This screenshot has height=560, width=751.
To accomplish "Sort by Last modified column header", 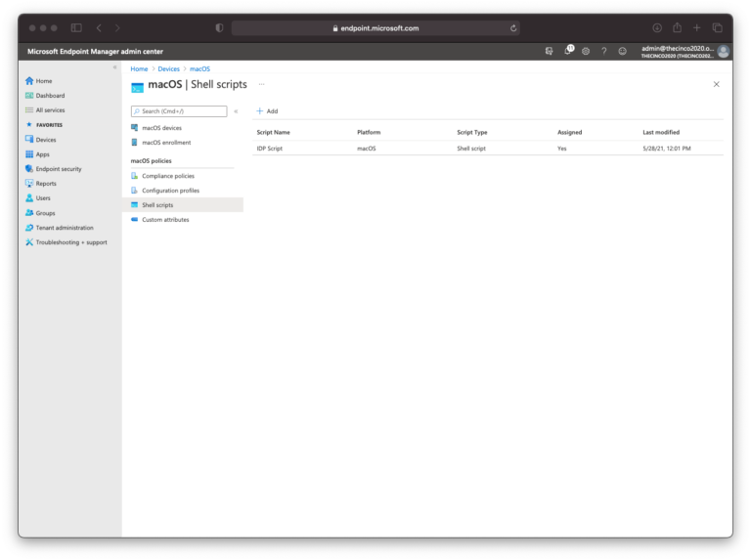I will pos(661,132).
